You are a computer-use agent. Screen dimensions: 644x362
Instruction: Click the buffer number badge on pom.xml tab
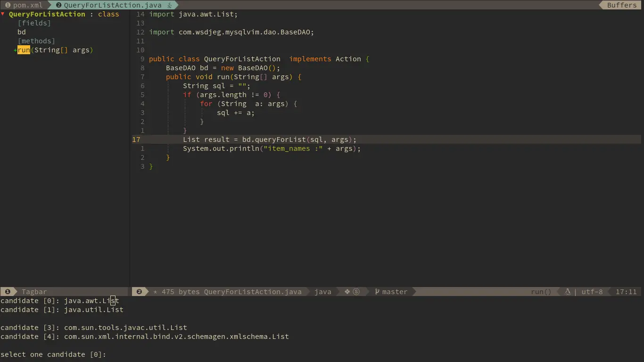[x=7, y=5]
